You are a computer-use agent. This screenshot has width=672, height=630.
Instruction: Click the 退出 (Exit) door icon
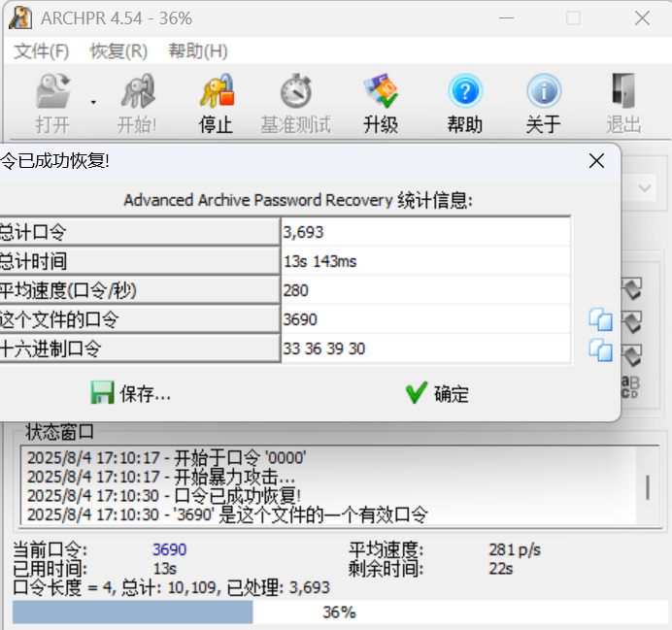(623, 91)
